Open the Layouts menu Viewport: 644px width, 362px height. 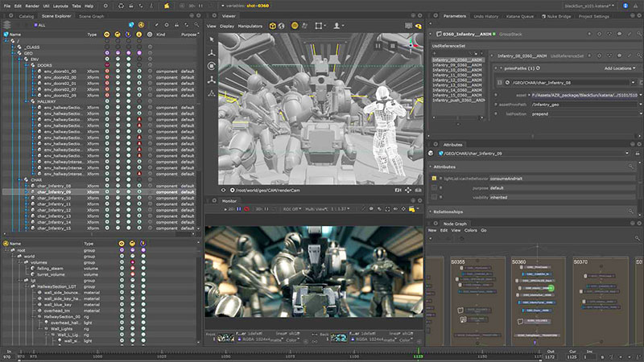[59, 6]
